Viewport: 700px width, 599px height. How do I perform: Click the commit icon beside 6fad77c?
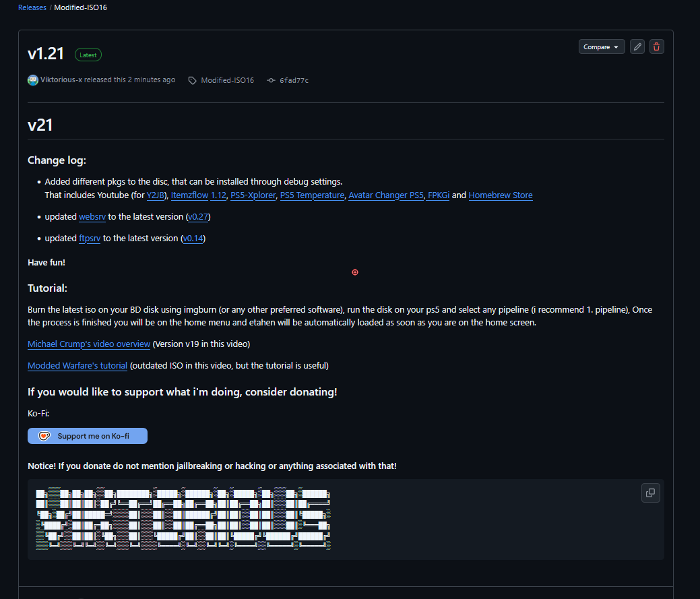tap(271, 80)
